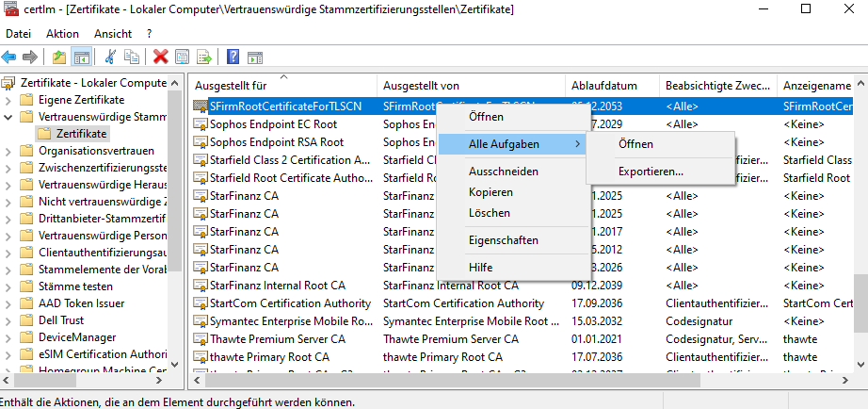Click the certificate list's vertical scrollbar down arrow
868x409 pixels.
click(x=860, y=365)
